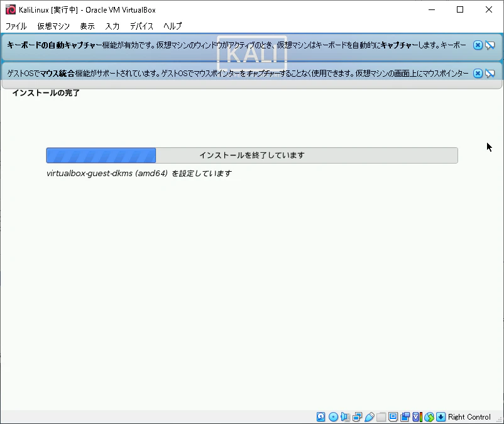Screen dimensions: 504x424
Task: Dismiss the mouse integration notification
Action: tap(478, 74)
